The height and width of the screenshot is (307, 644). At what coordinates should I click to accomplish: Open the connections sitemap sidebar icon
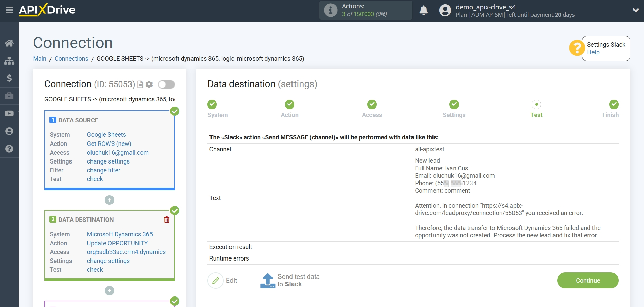[9, 61]
